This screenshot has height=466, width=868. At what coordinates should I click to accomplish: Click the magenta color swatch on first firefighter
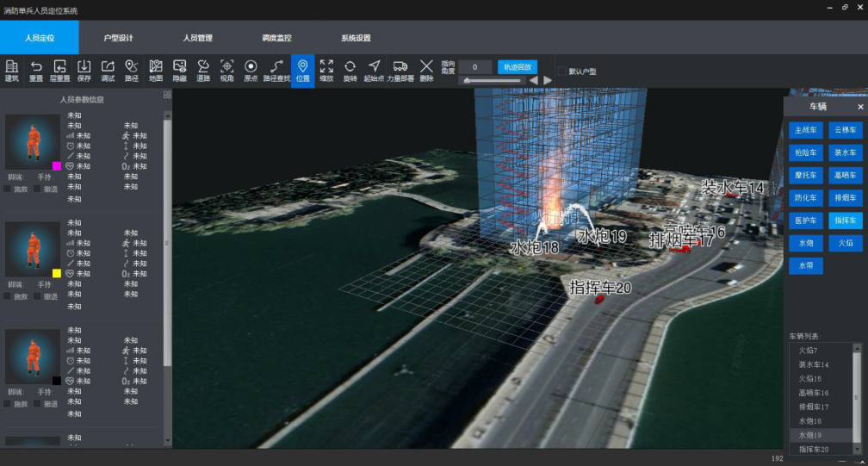[x=57, y=166]
